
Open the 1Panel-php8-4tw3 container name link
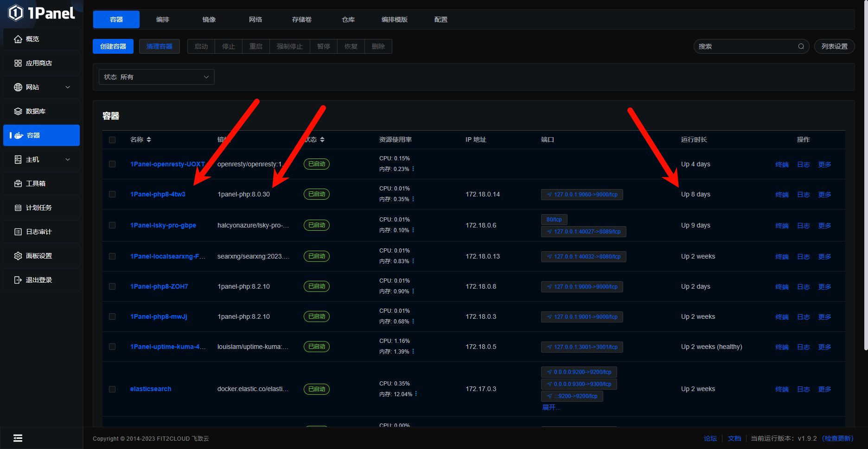tap(158, 194)
